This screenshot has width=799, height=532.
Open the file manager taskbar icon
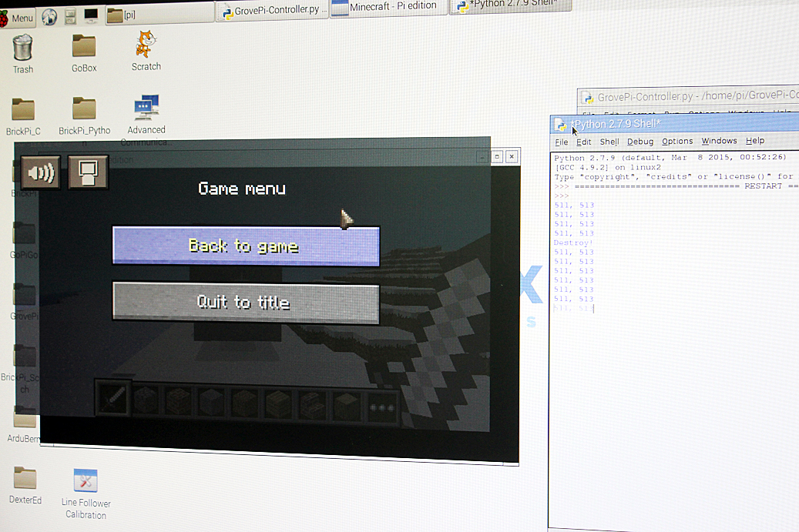(70, 17)
